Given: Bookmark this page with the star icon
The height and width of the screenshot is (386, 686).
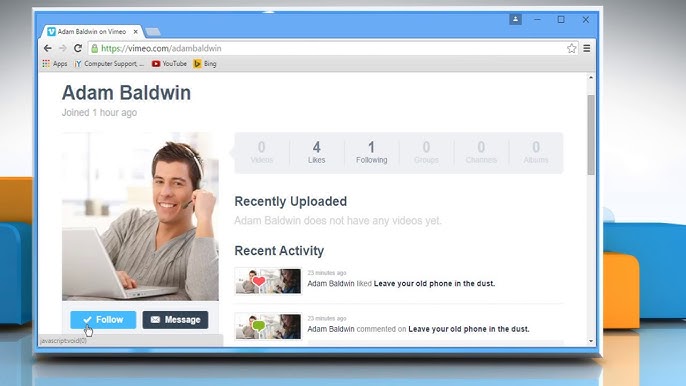Looking at the screenshot, I should coord(571,48).
